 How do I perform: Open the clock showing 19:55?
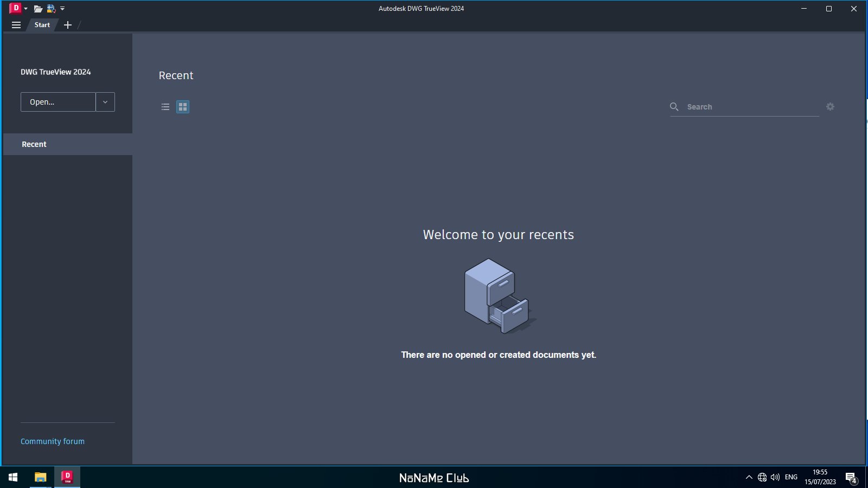(x=820, y=477)
